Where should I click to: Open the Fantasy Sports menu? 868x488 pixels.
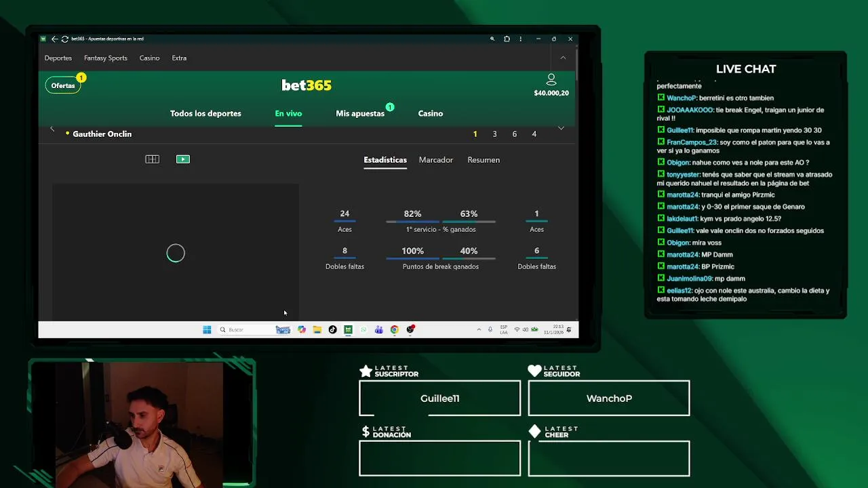coord(106,58)
